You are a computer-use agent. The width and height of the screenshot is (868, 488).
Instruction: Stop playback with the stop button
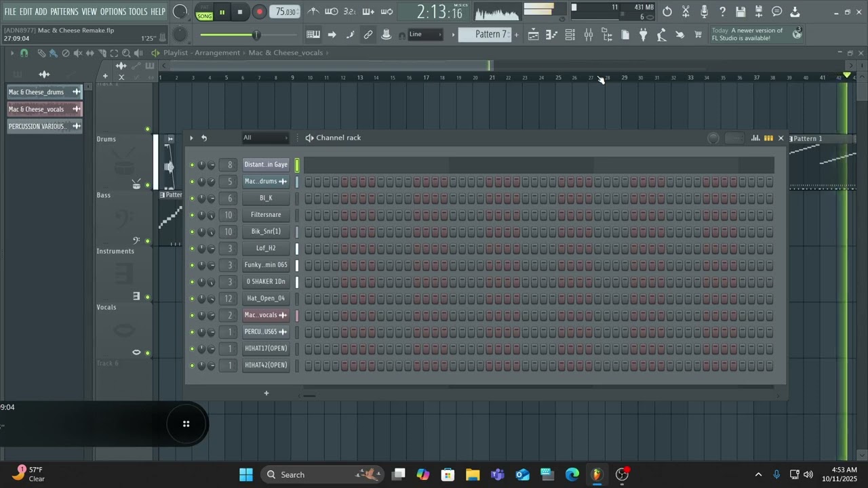tap(240, 12)
